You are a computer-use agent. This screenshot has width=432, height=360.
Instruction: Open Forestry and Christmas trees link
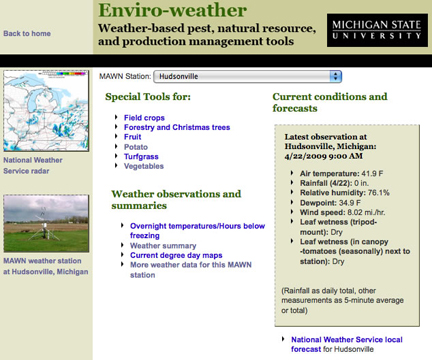pos(177,127)
